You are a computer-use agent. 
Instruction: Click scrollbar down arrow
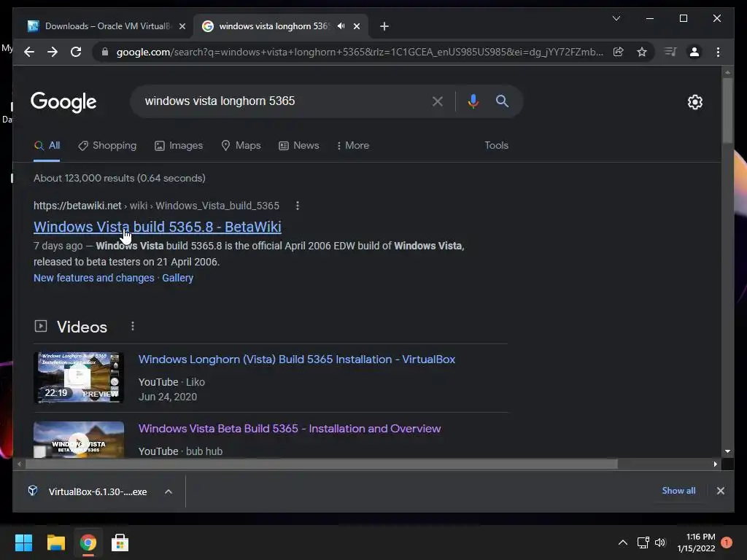727,451
